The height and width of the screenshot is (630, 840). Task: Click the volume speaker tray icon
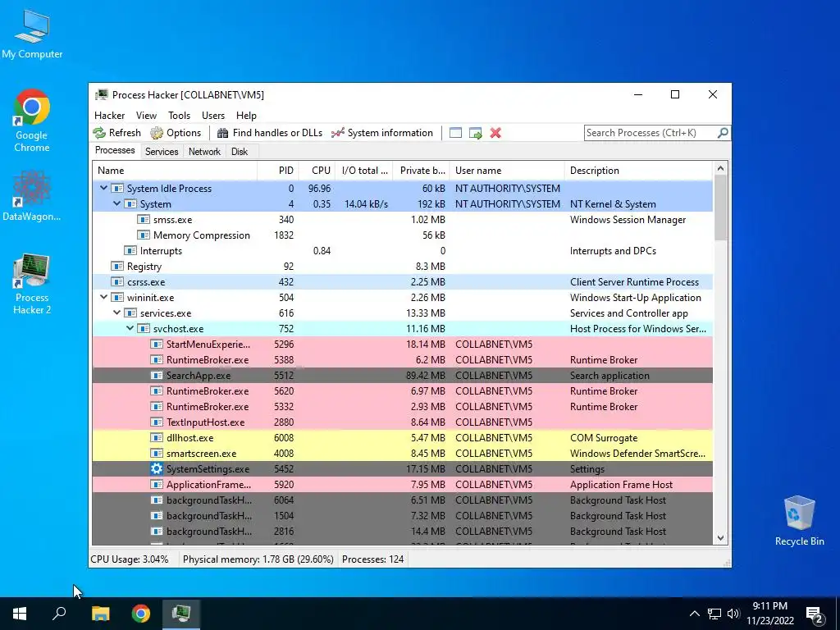click(733, 614)
